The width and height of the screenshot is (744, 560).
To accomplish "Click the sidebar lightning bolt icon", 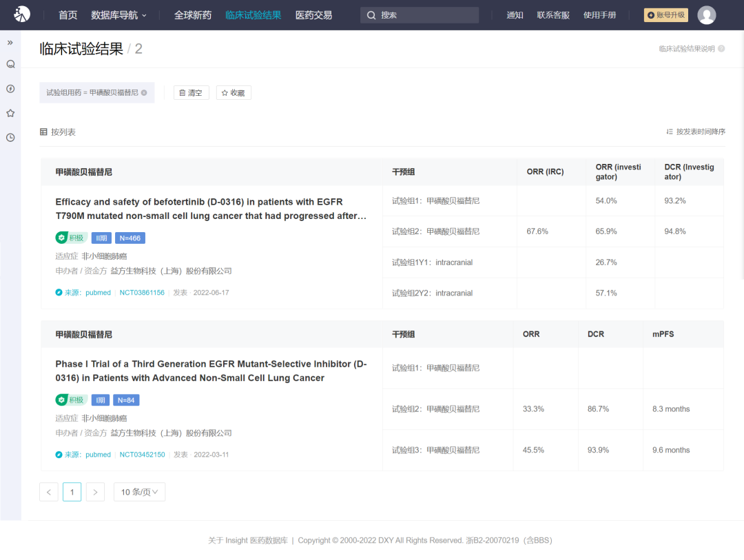I will [x=10, y=89].
